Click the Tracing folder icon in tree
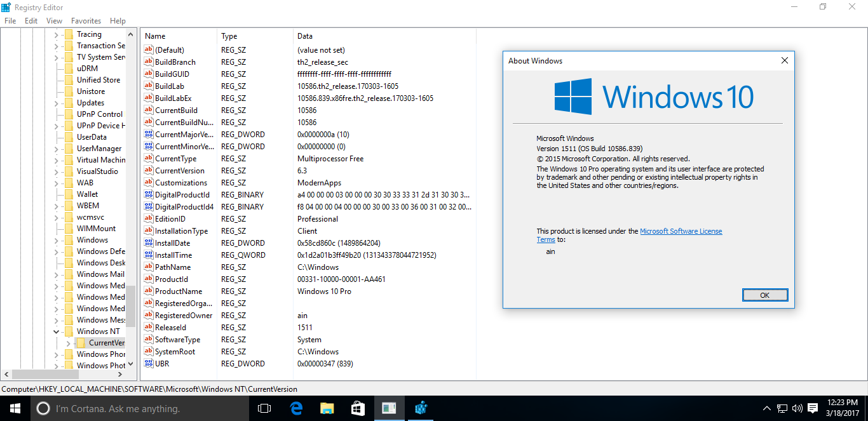This screenshot has height=421, width=868. click(69, 34)
